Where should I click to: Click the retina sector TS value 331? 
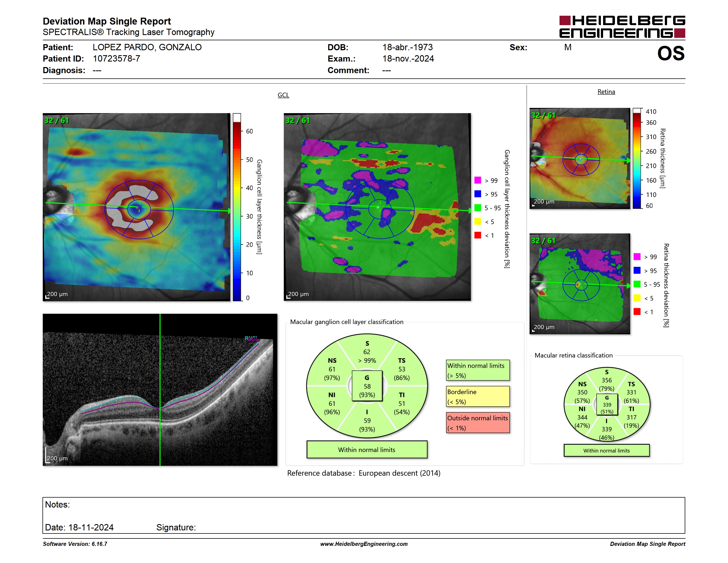(631, 392)
